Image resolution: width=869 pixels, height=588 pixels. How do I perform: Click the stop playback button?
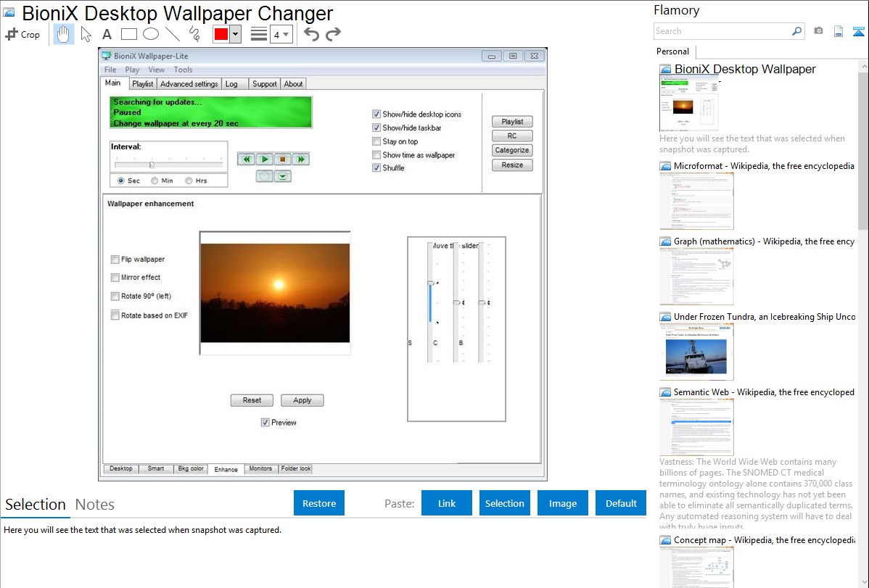pyautogui.click(x=283, y=159)
